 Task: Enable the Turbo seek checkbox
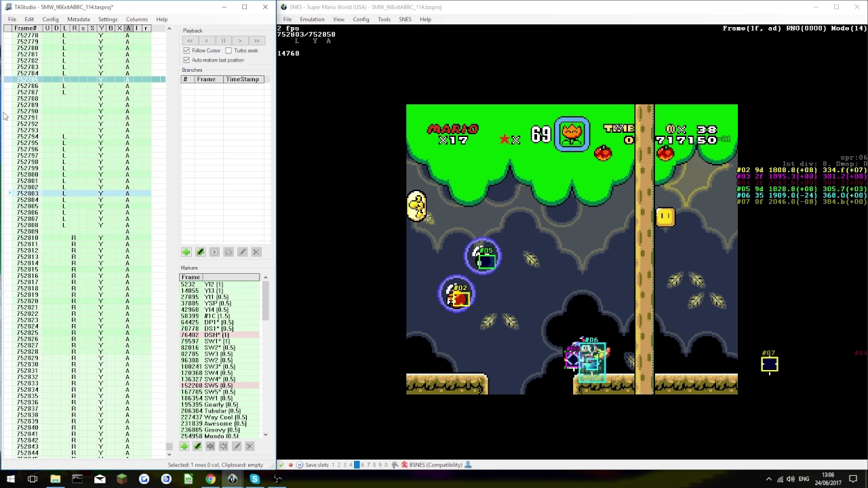229,51
